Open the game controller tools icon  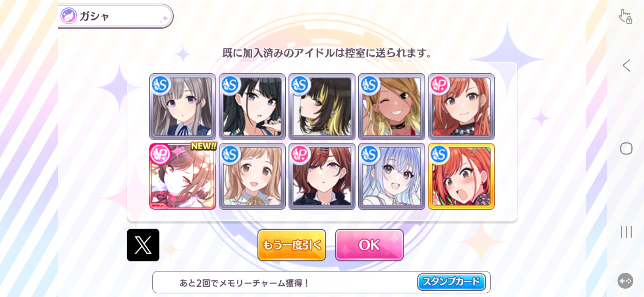tap(625, 281)
